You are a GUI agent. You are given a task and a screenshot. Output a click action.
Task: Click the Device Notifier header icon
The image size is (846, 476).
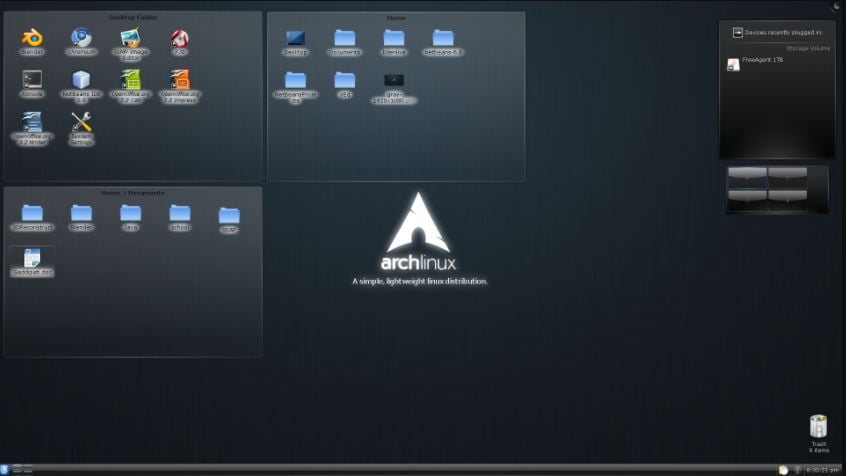tap(738, 33)
